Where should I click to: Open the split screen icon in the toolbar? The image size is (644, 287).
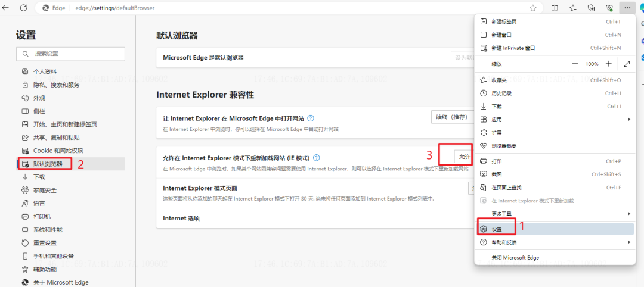tap(555, 7)
